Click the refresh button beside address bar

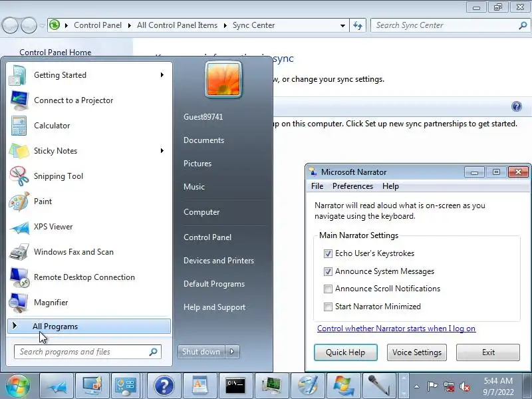(358, 25)
